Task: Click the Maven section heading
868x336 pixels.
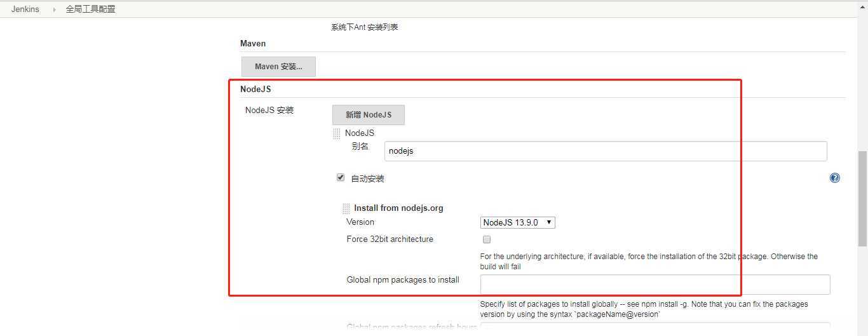Action: [253, 43]
